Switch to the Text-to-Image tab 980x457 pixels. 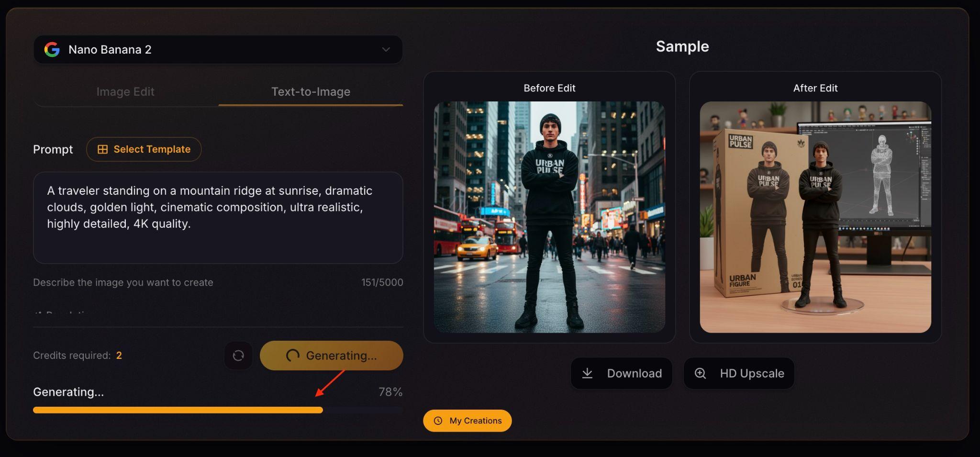(x=311, y=91)
